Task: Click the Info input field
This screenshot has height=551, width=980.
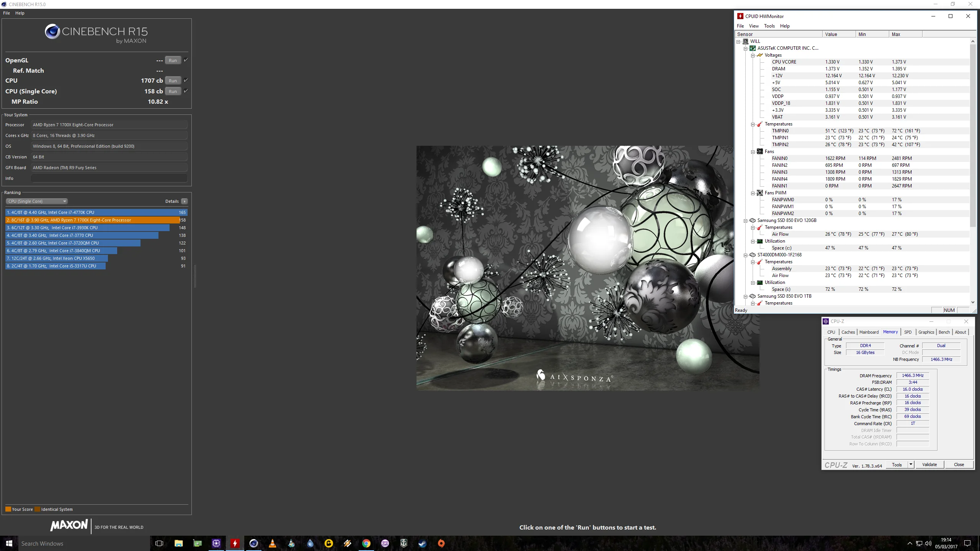Action: [x=109, y=178]
